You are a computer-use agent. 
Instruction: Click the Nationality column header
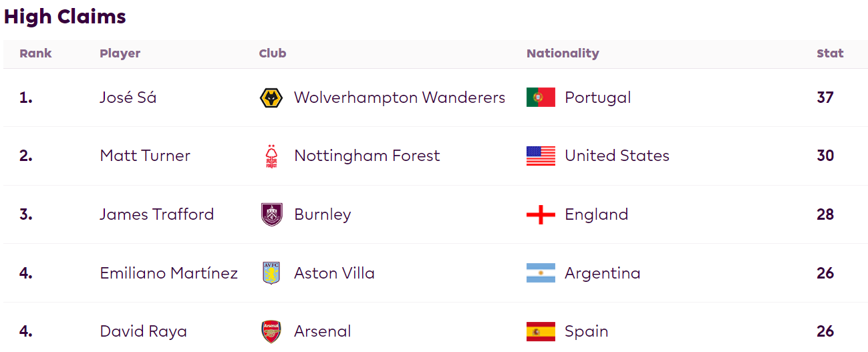(x=563, y=53)
